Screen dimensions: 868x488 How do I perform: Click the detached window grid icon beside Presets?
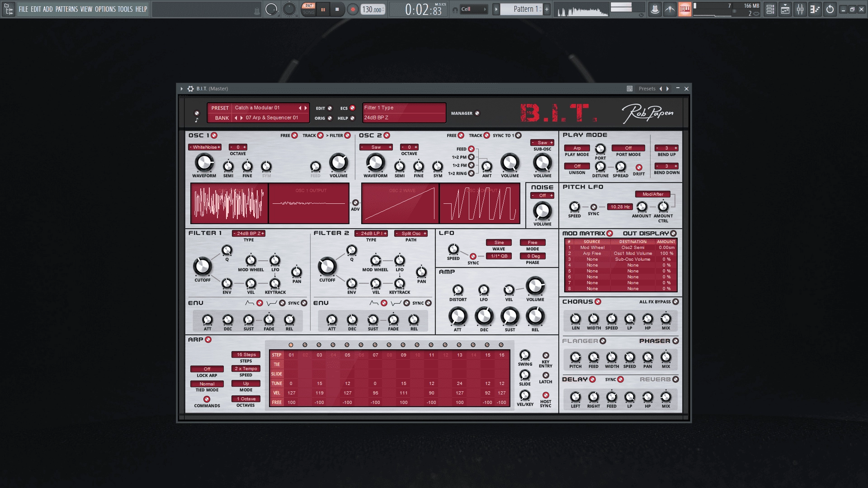coord(629,89)
